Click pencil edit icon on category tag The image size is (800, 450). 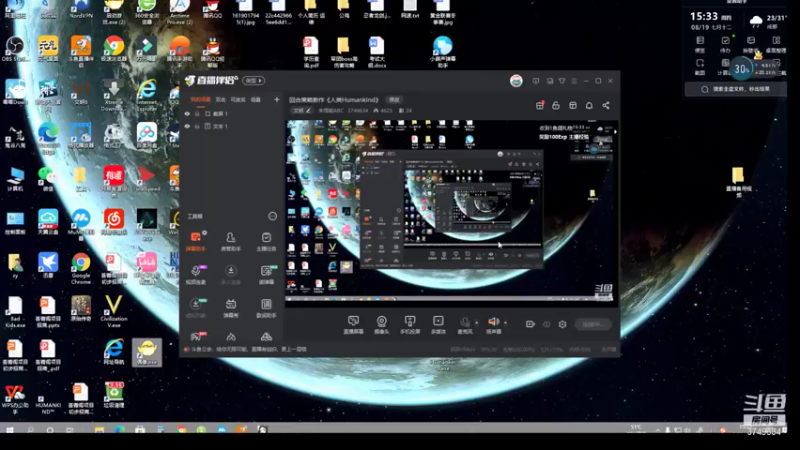point(308,110)
